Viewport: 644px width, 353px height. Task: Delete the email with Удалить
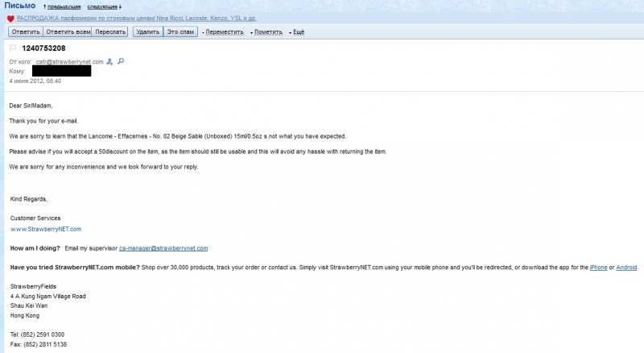point(147,32)
